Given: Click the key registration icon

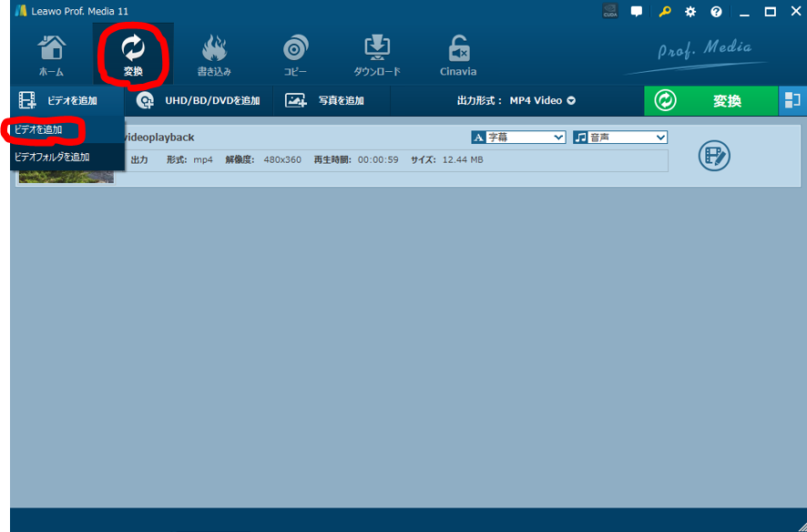Looking at the screenshot, I should point(665,12).
